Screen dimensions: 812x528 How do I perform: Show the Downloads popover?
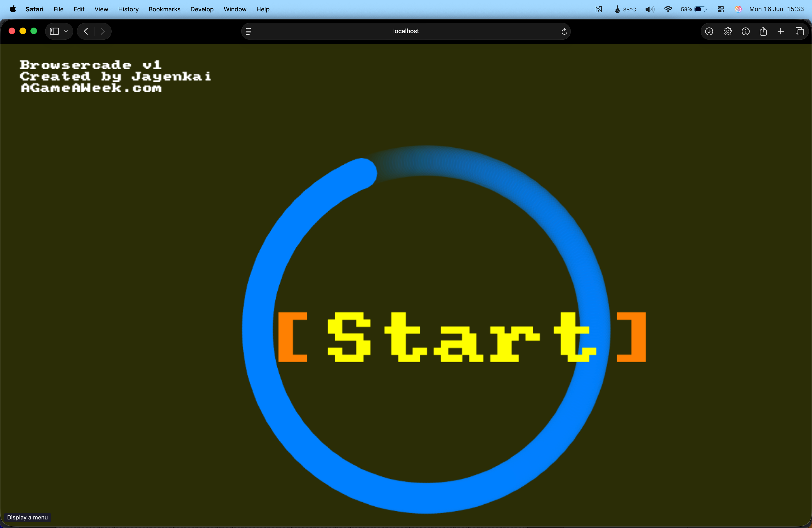pos(709,31)
